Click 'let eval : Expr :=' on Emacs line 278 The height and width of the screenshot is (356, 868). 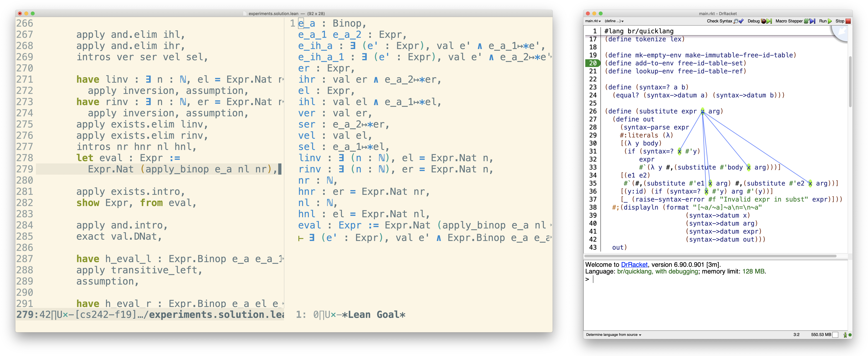pos(128,158)
